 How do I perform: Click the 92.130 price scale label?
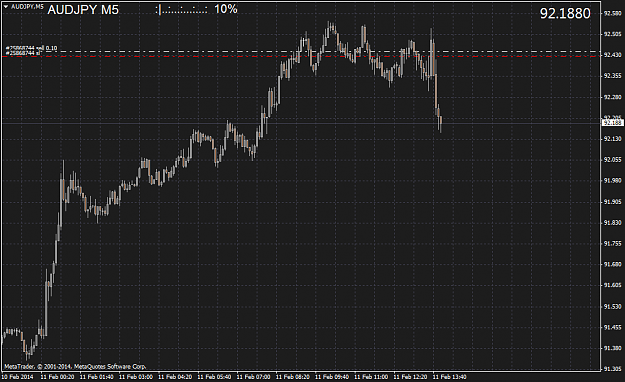click(x=612, y=139)
